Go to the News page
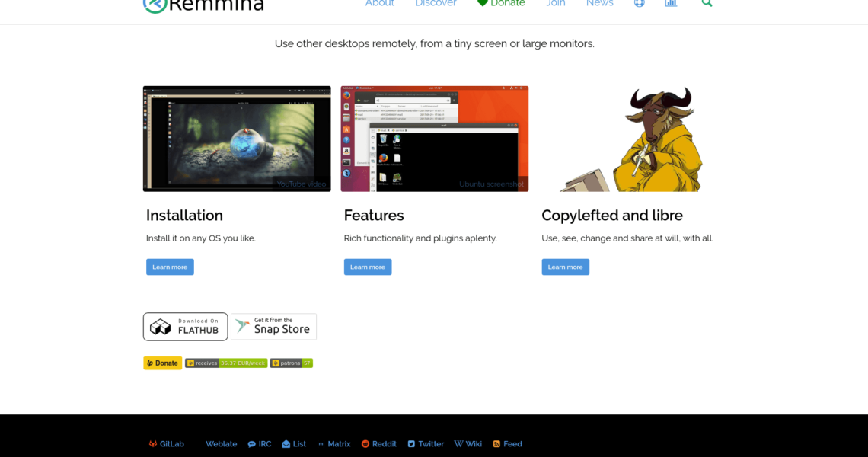 click(599, 4)
